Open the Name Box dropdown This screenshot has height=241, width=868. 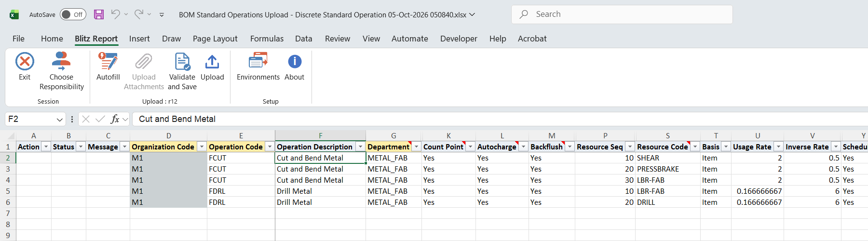pyautogui.click(x=59, y=119)
